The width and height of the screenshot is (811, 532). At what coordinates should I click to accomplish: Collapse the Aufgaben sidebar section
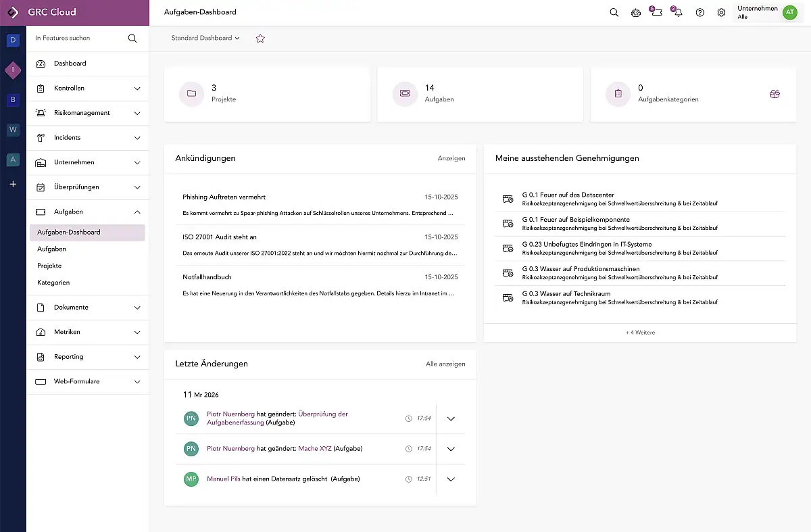(x=137, y=212)
